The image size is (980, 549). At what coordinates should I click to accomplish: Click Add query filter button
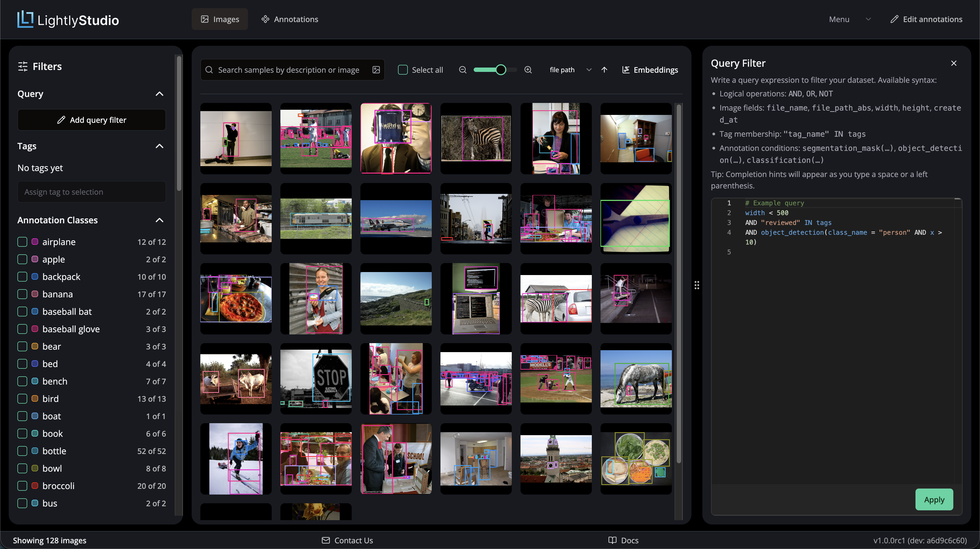[92, 120]
